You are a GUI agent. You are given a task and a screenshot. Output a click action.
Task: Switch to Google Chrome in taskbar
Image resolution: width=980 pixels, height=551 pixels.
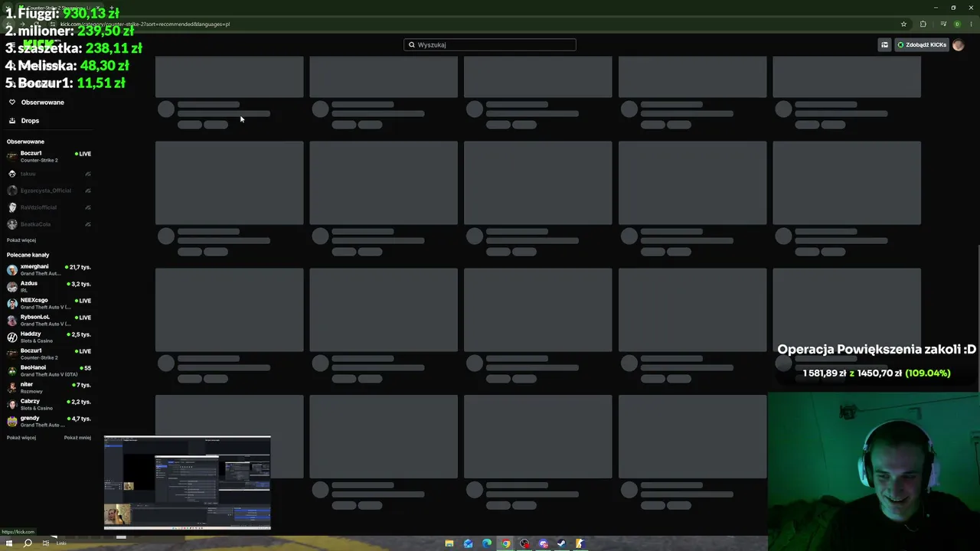[505, 544]
